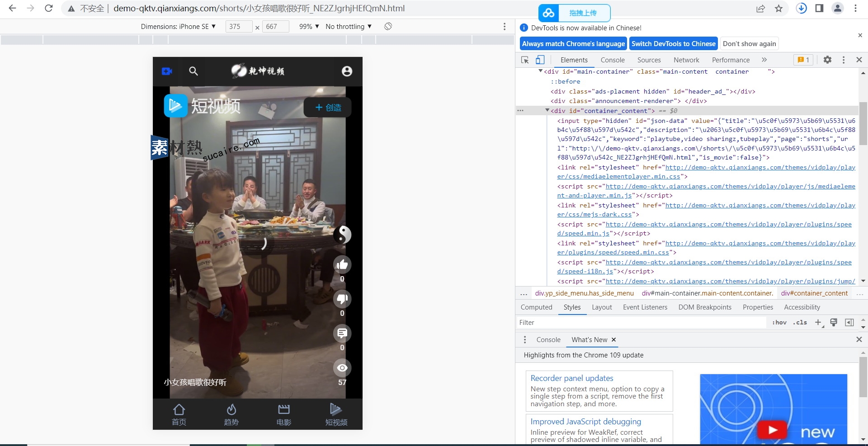This screenshot has height=446, width=868.
Task: Open the Chrome profile avatar
Action: coord(838,8)
